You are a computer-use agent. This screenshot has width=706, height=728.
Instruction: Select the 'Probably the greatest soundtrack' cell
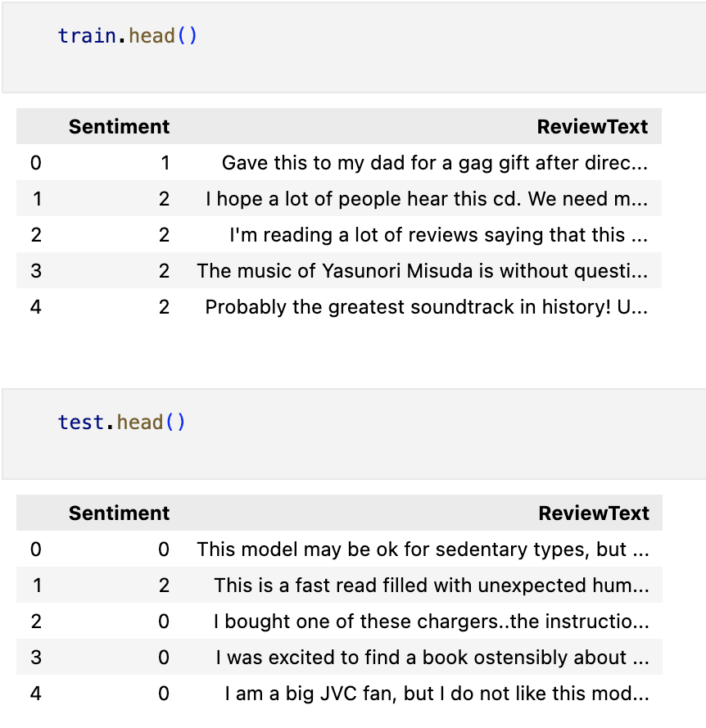[427, 307]
